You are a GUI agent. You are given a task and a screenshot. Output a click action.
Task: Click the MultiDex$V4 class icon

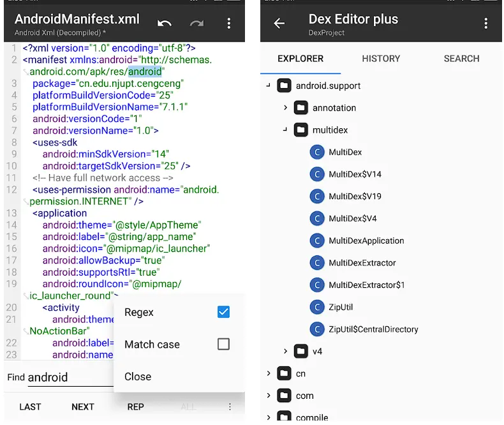[x=317, y=219]
